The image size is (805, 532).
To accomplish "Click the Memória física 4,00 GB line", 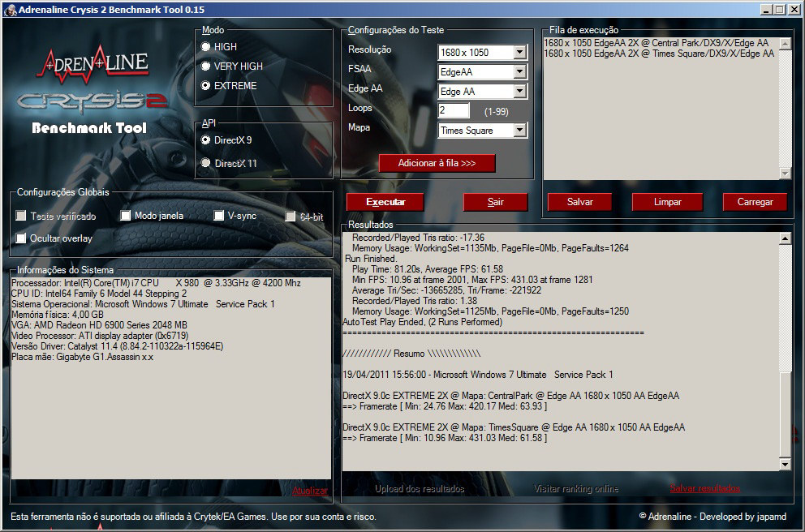I will tap(58, 315).
